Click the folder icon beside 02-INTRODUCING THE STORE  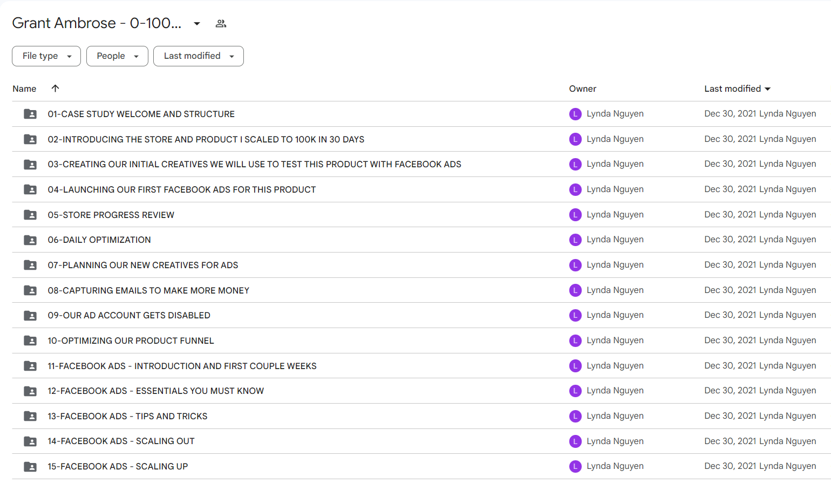30,139
